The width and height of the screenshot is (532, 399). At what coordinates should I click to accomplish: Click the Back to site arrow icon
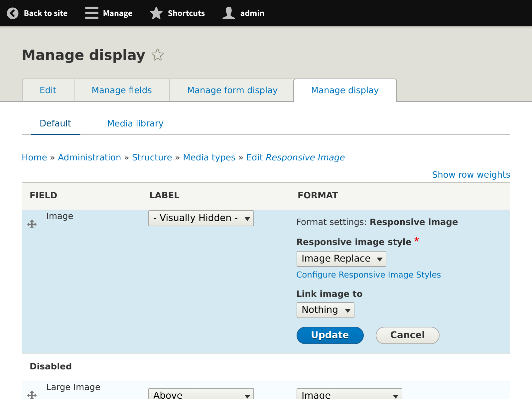12,13
